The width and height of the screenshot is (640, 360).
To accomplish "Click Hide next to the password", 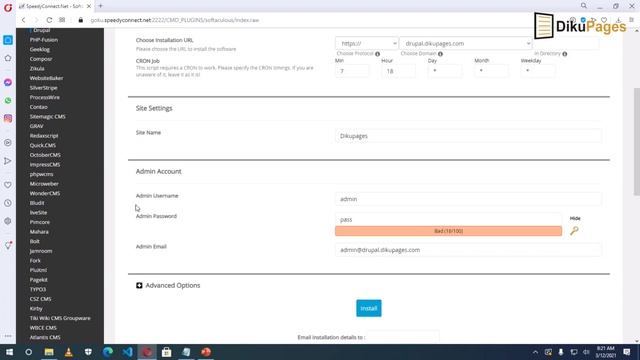I will 575,218.
